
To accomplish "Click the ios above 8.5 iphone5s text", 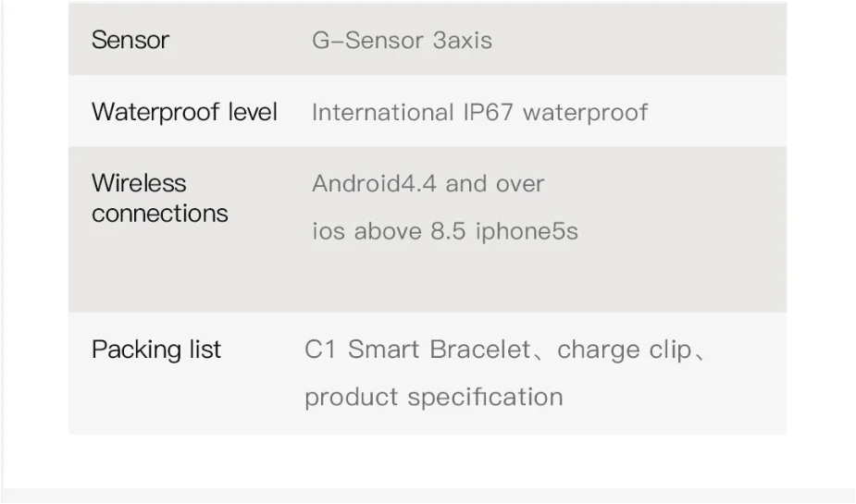I will point(445,231).
